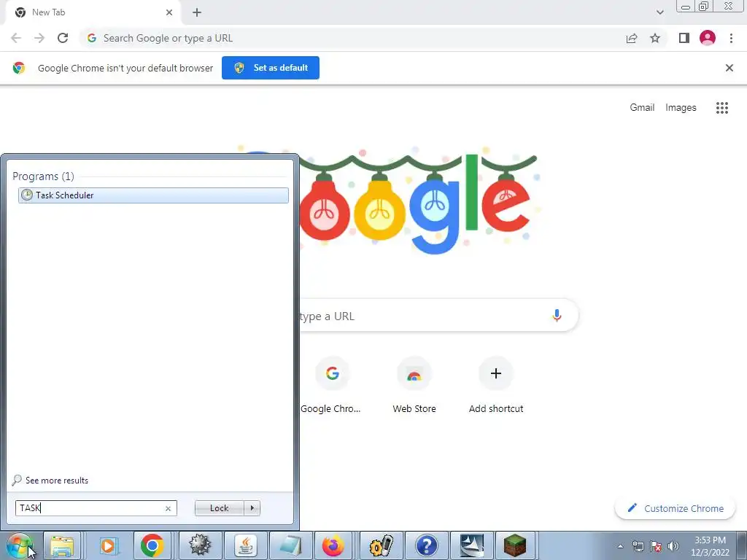The width and height of the screenshot is (747, 560).
Task: Share this page icon
Action: [x=632, y=38]
